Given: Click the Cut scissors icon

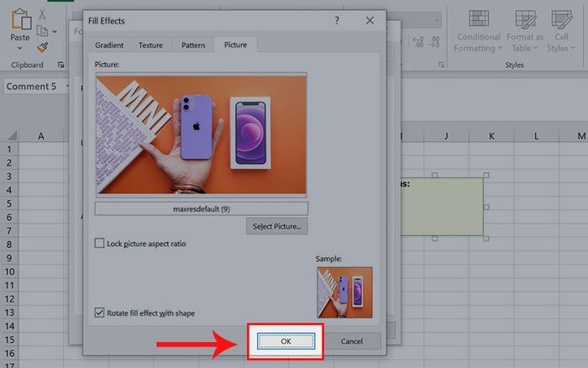Looking at the screenshot, I should coord(42,14).
